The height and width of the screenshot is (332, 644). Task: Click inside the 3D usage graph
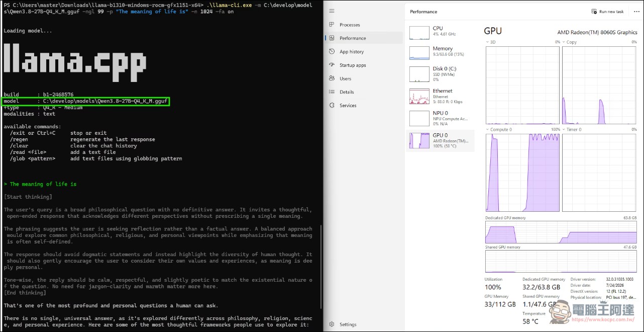click(x=522, y=86)
